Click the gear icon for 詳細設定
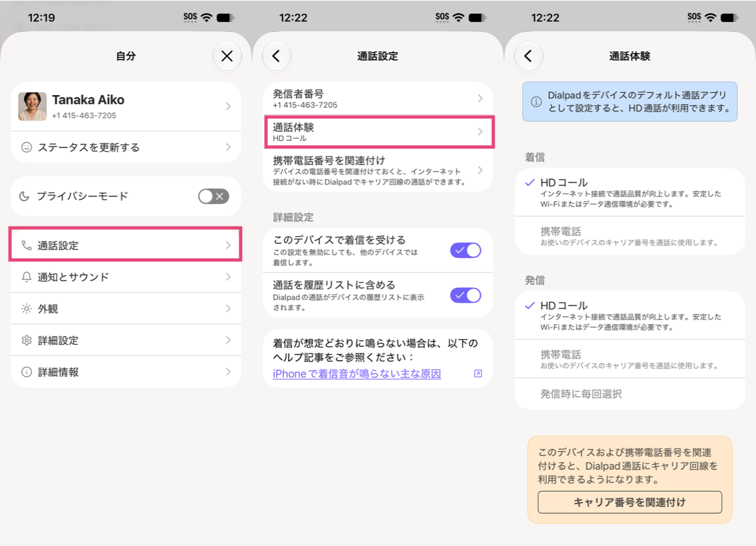756x546 pixels. point(27,340)
